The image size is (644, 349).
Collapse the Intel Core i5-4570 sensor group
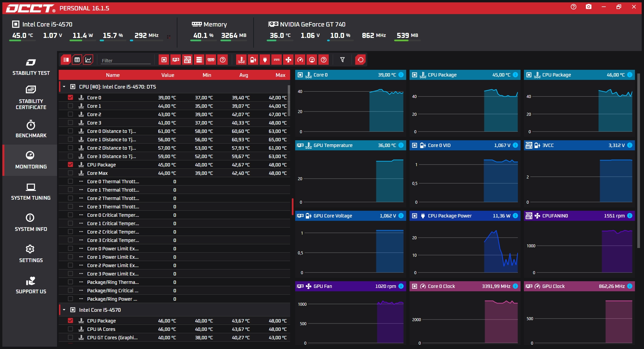pyautogui.click(x=64, y=310)
